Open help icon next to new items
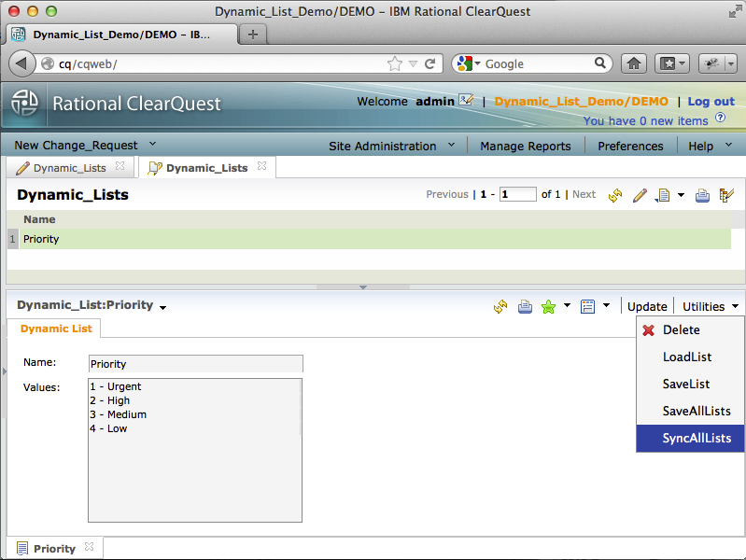The height and width of the screenshot is (560, 746). click(x=720, y=118)
